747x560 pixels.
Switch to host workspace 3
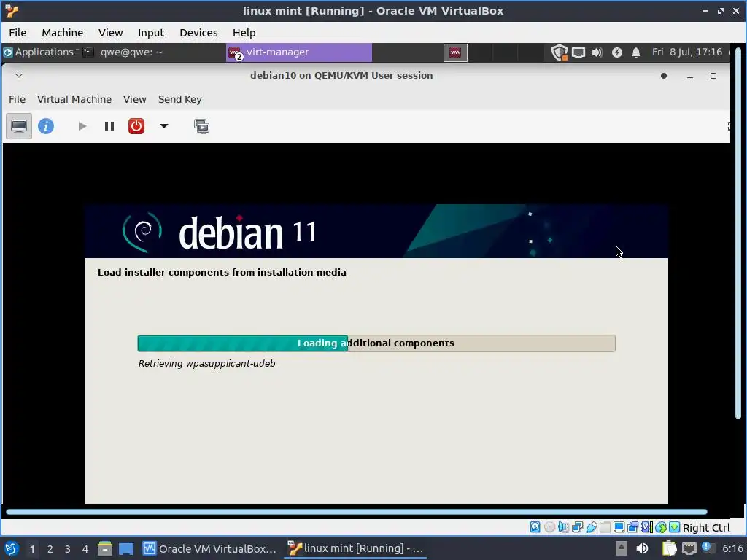(68, 549)
